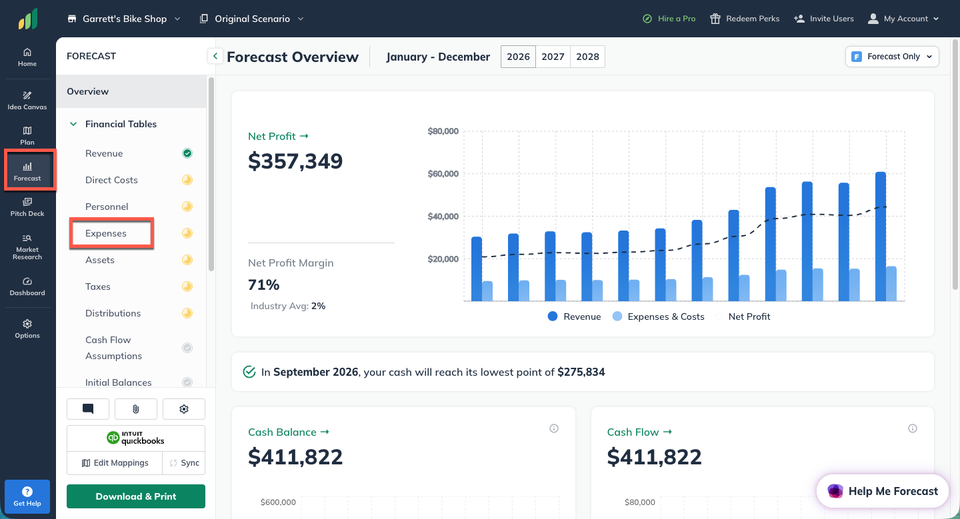This screenshot has height=519, width=960.
Task: Open Dashboard from sidebar
Action: [x=27, y=286]
